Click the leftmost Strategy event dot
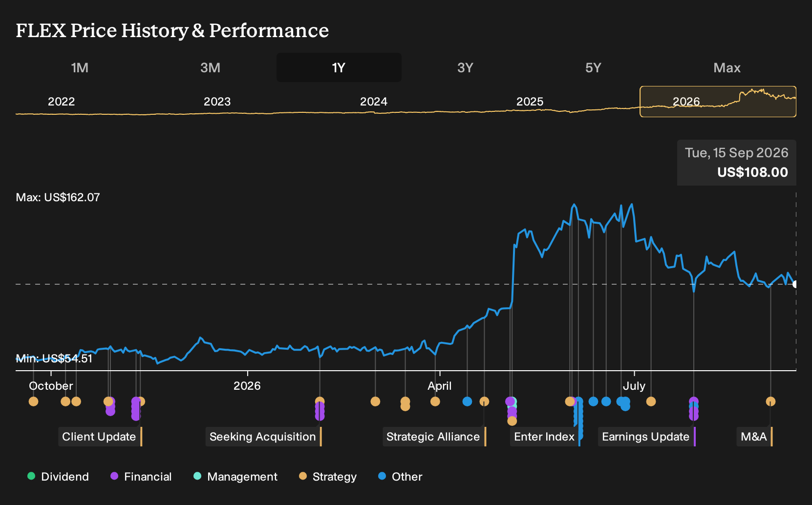Screen dimensions: 812x505 coord(33,401)
